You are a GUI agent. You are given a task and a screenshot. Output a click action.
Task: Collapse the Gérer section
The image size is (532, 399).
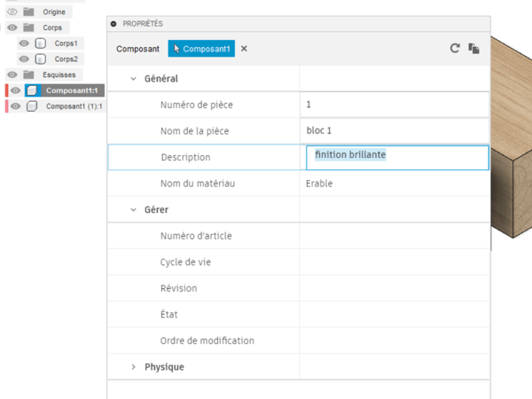(133, 210)
